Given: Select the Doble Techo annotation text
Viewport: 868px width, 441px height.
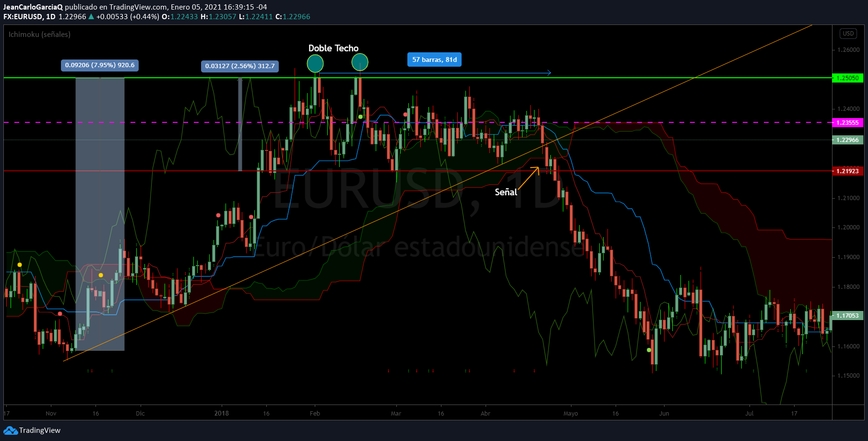Looking at the screenshot, I should pyautogui.click(x=333, y=48).
